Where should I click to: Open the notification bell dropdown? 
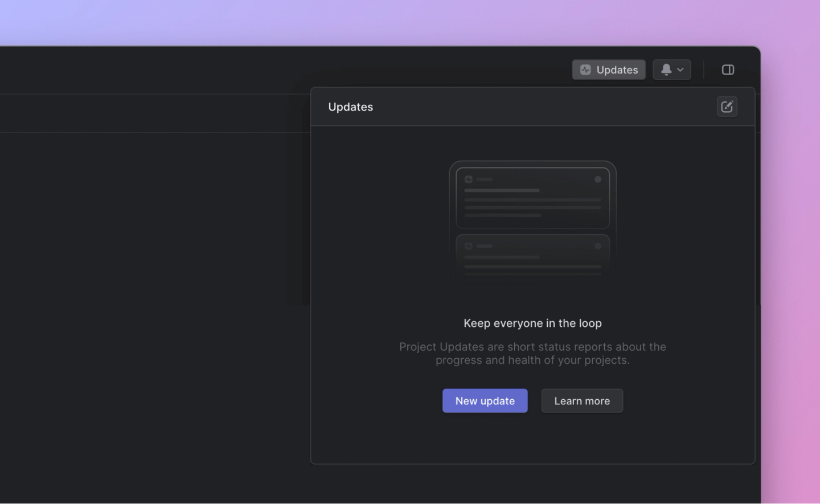[x=671, y=70]
